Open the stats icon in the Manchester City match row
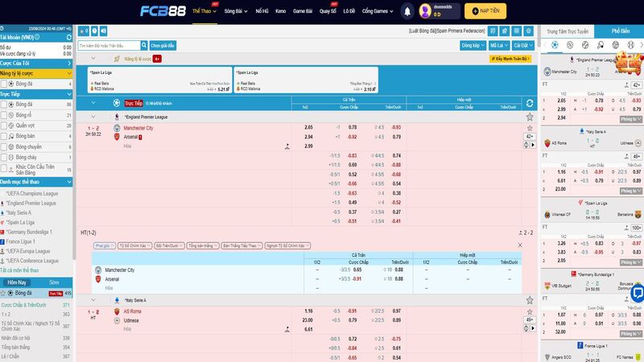Screen dimensions: 644x362 tap(526, 145)
